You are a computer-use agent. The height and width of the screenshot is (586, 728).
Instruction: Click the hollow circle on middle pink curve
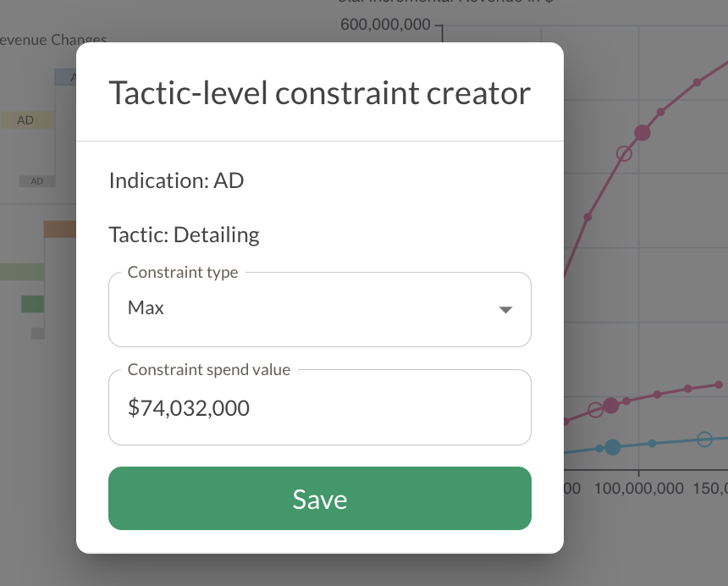595,410
